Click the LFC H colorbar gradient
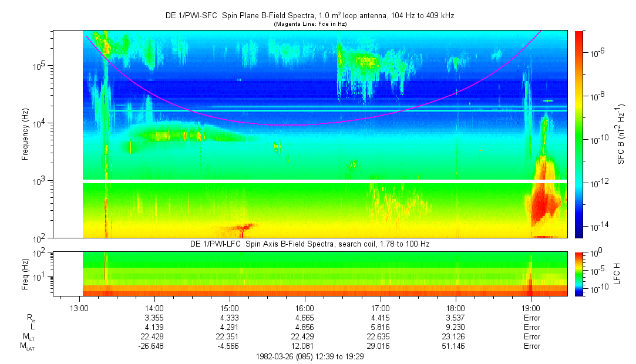Image resolution: width=636 pixels, height=364 pixels. click(x=579, y=274)
